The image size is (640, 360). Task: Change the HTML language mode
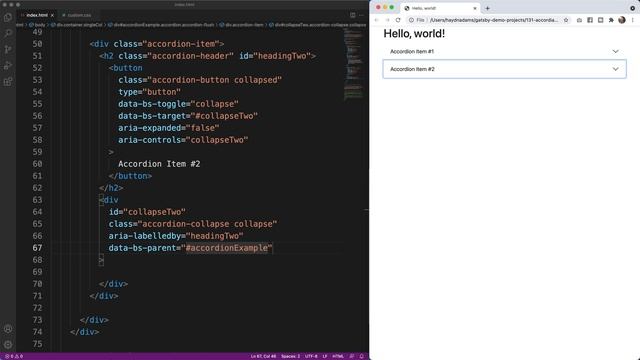[x=338, y=356]
